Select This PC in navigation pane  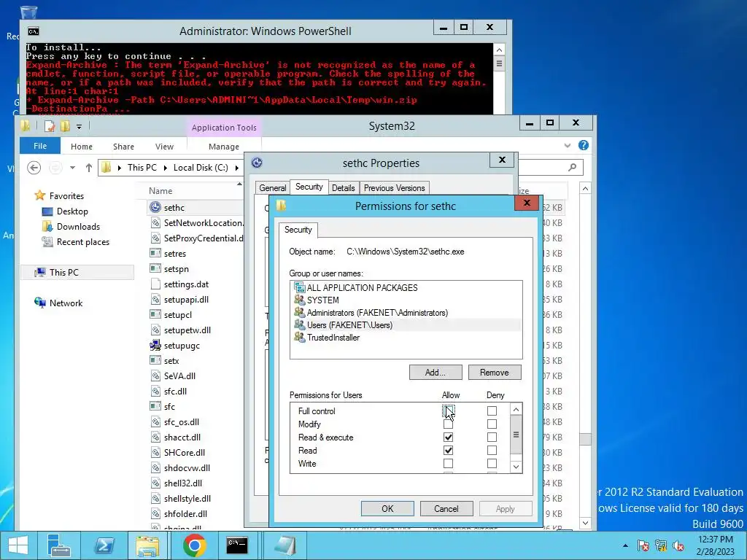pyautogui.click(x=64, y=273)
